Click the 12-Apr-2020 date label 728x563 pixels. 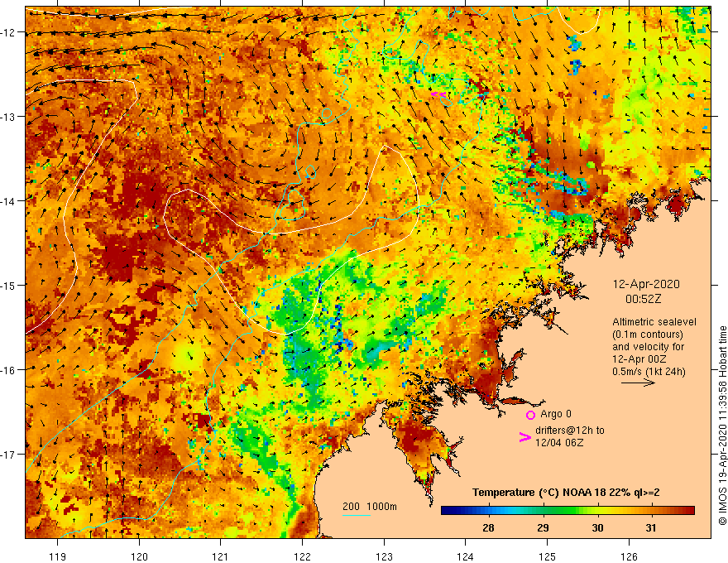pyautogui.click(x=646, y=284)
